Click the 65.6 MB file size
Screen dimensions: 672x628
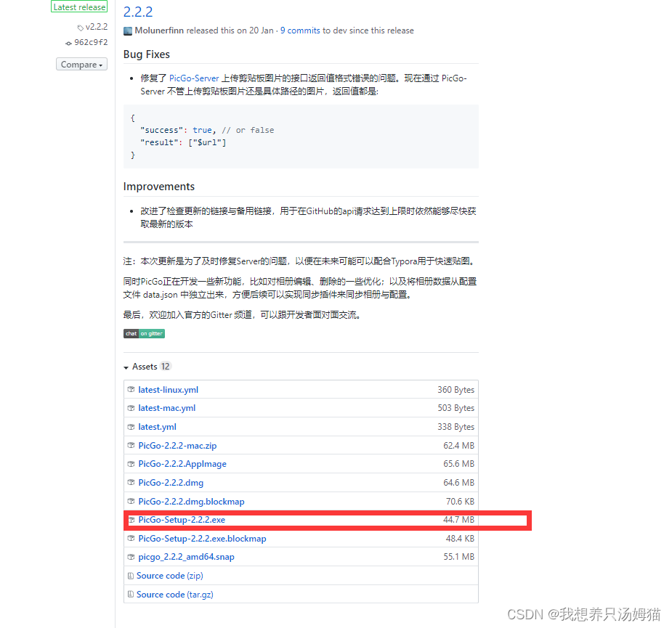458,463
